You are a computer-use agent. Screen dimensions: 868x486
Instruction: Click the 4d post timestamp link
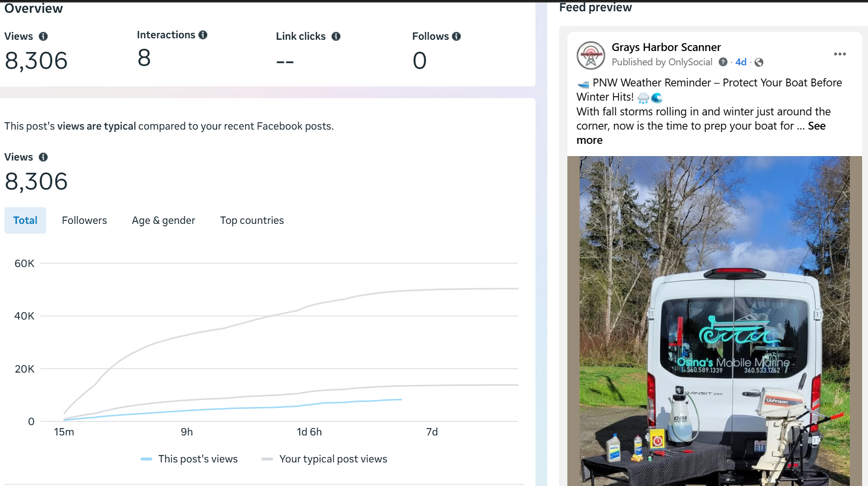click(740, 62)
